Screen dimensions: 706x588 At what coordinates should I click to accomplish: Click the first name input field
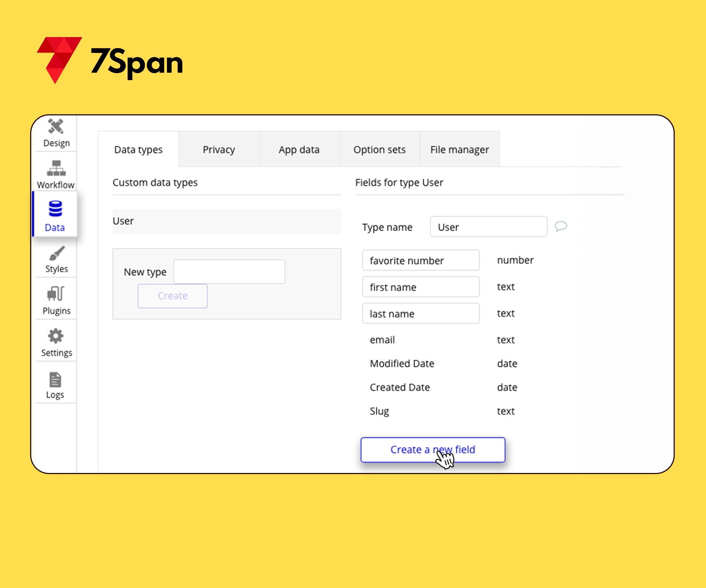(419, 287)
